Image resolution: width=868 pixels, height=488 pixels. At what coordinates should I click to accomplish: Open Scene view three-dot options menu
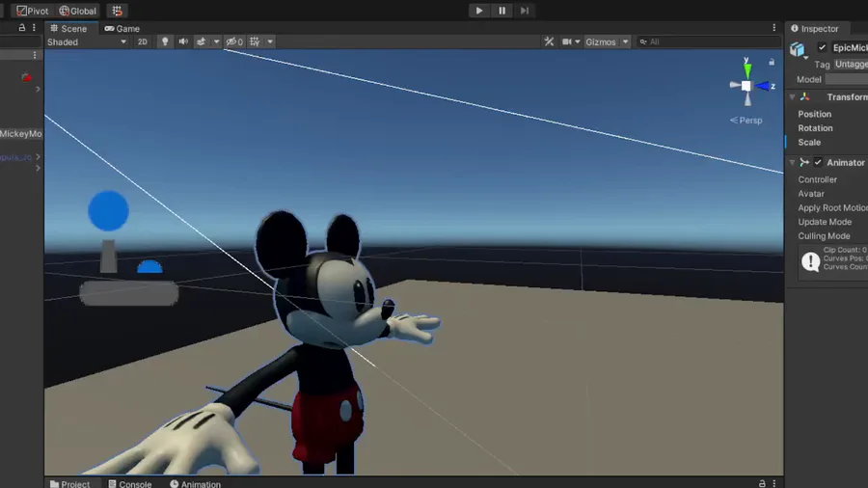pyautogui.click(x=773, y=28)
